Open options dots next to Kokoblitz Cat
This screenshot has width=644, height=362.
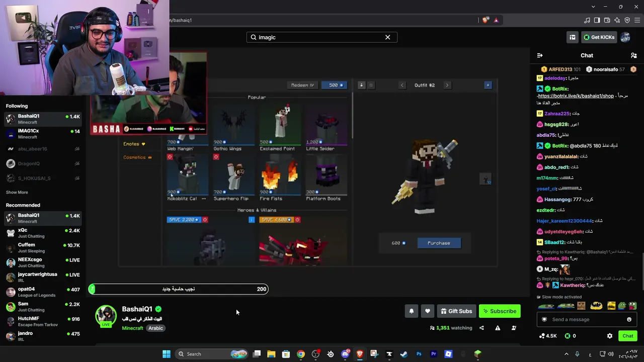[203, 199]
